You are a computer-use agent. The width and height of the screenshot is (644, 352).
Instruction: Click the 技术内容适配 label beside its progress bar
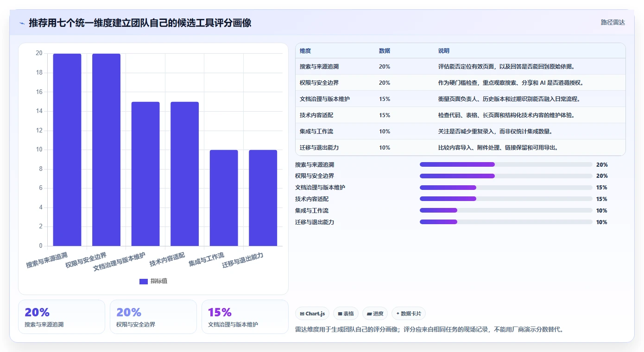(312, 199)
